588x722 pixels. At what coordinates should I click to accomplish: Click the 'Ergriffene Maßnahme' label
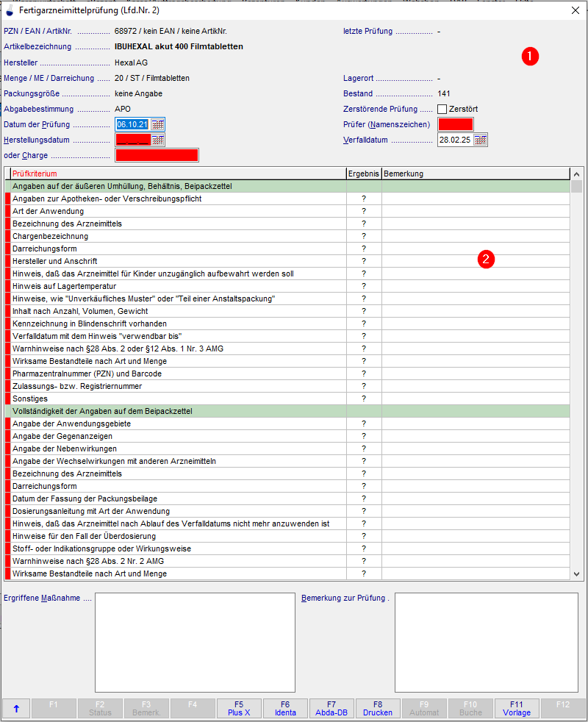tap(42, 598)
